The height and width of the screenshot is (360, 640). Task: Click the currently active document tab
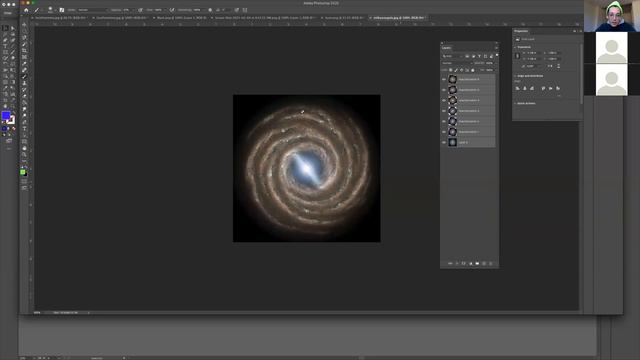(x=398, y=18)
